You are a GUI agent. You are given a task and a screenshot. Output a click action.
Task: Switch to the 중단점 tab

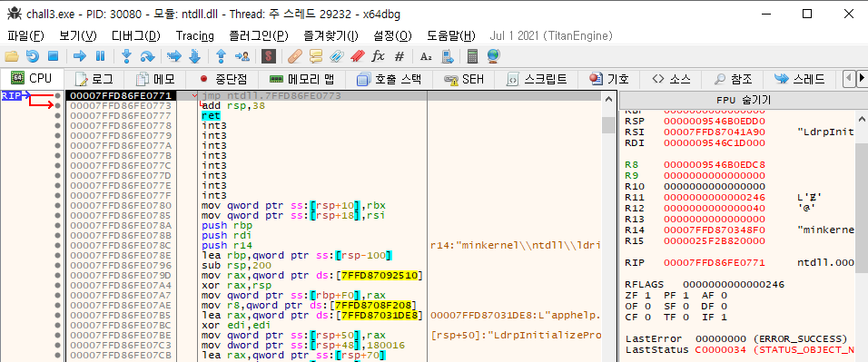(223, 79)
